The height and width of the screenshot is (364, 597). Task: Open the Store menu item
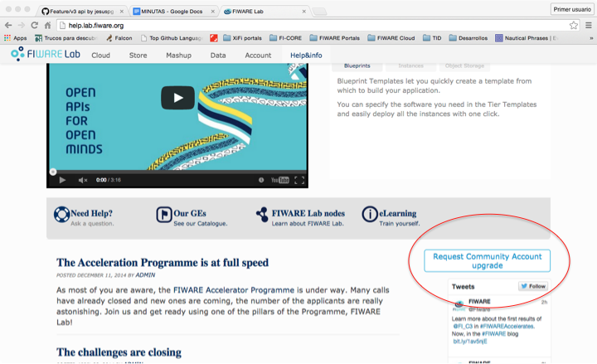138,56
